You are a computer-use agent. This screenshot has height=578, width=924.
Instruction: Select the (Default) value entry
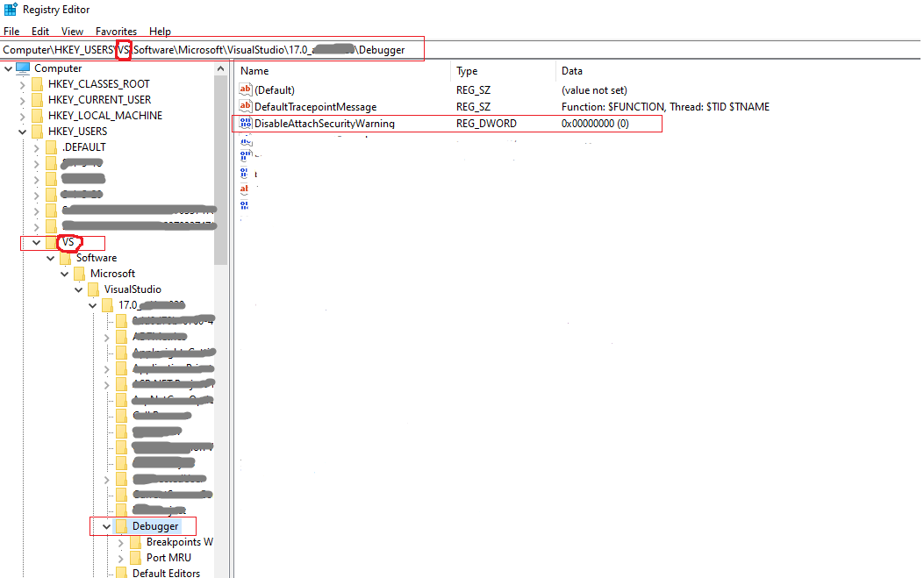pyautogui.click(x=275, y=90)
